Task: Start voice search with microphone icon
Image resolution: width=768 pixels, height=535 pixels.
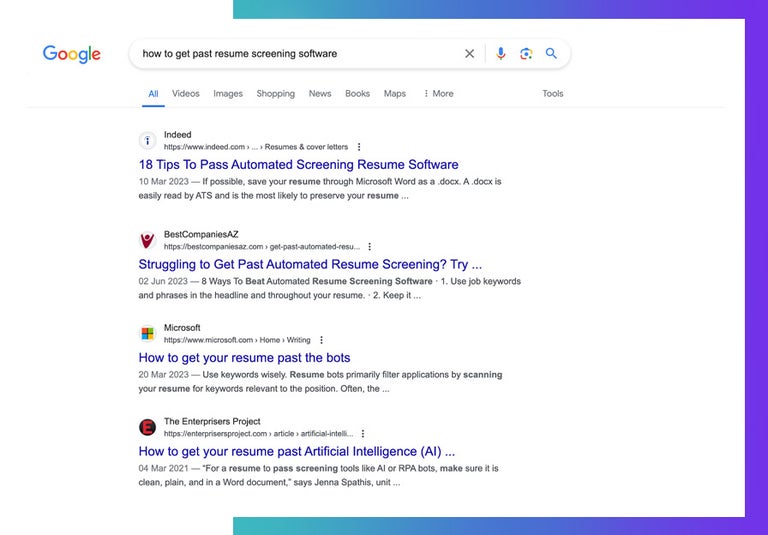Action: [x=500, y=53]
